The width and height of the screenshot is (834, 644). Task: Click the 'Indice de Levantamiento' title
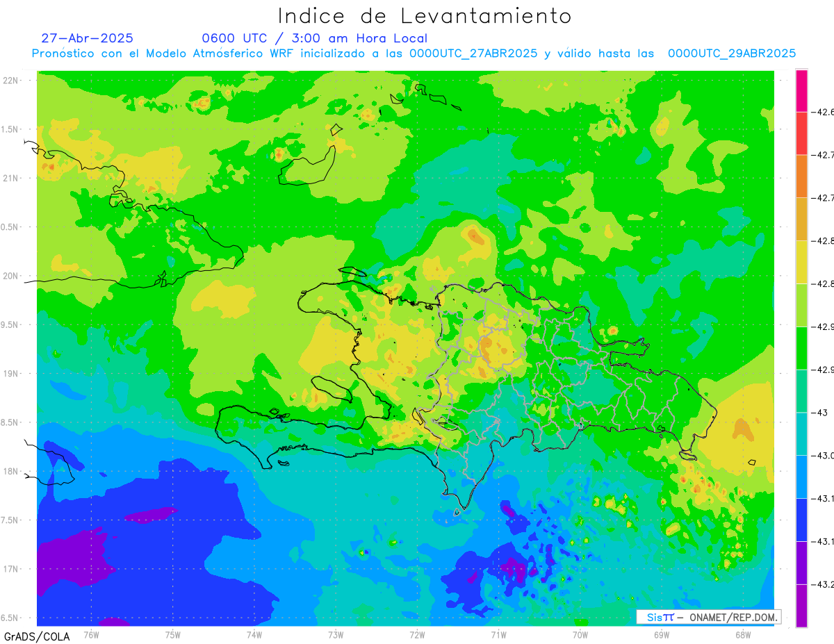click(425, 15)
